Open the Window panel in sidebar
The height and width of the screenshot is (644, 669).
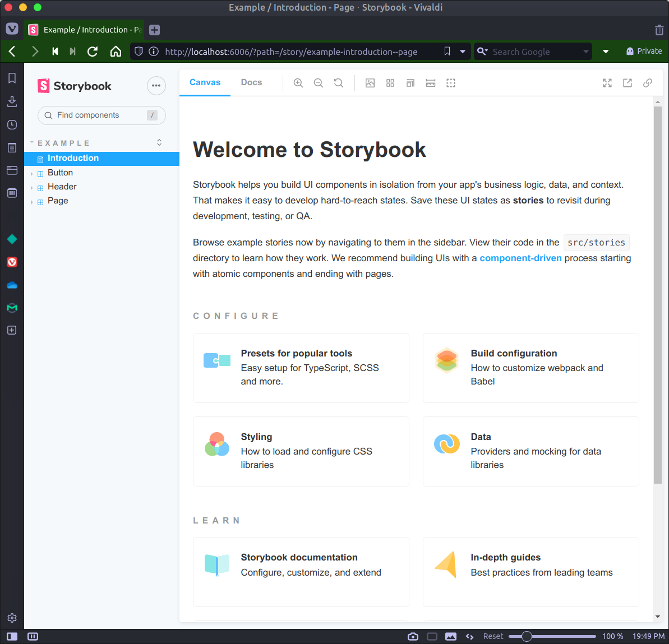tap(12, 170)
